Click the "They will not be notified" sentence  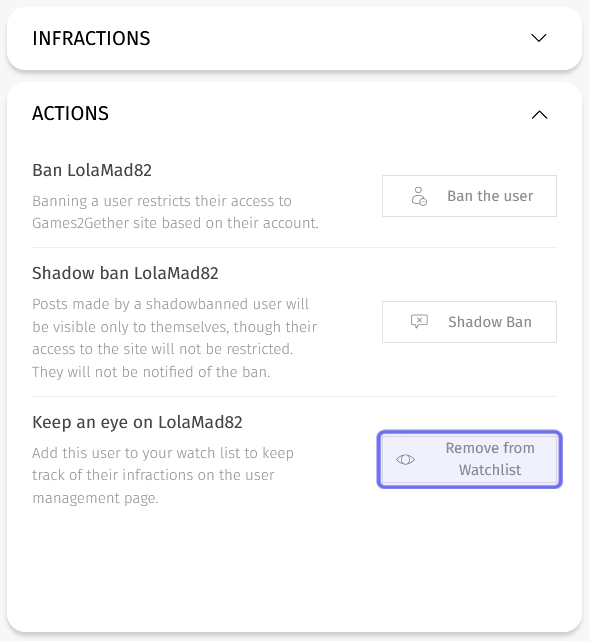pos(151,372)
